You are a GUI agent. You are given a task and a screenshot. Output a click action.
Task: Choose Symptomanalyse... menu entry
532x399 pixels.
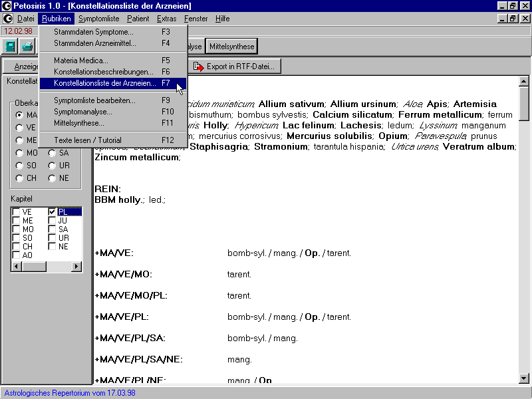(x=113, y=112)
